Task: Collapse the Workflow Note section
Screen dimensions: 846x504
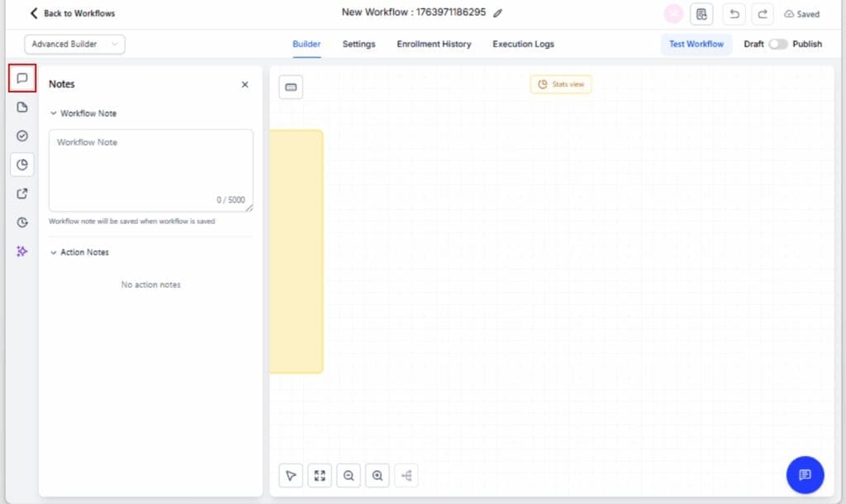Action: click(54, 113)
